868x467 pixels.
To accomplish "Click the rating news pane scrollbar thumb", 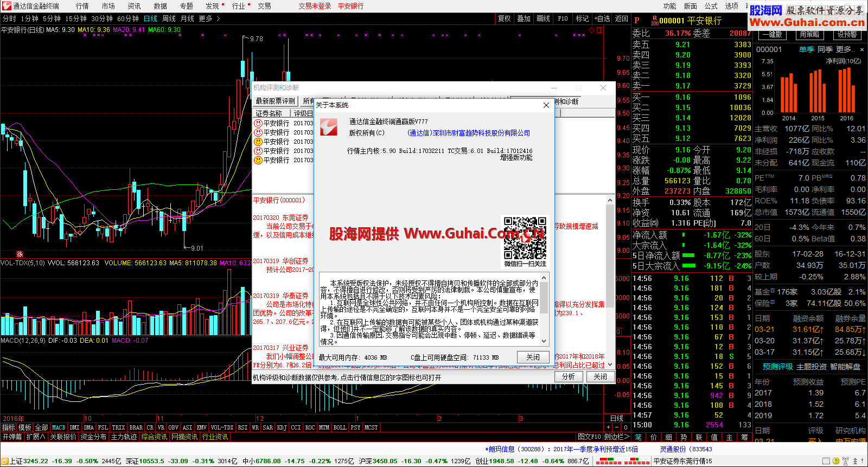I will (610, 257).
